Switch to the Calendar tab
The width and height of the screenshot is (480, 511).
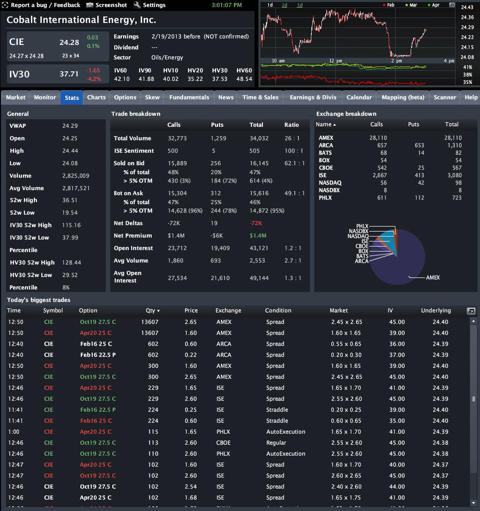359,97
